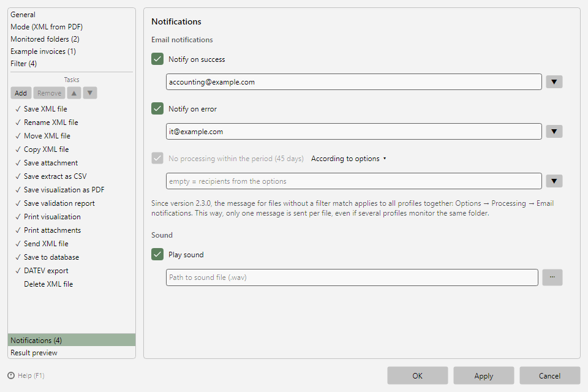This screenshot has height=392, width=588.
Task: Click the no-processing recipients input field
Action: click(x=353, y=181)
